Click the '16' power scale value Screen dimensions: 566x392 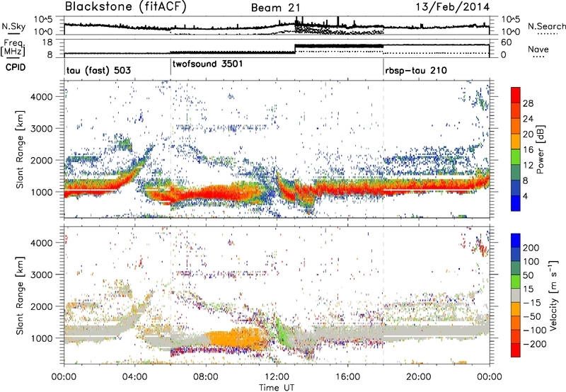coord(528,150)
